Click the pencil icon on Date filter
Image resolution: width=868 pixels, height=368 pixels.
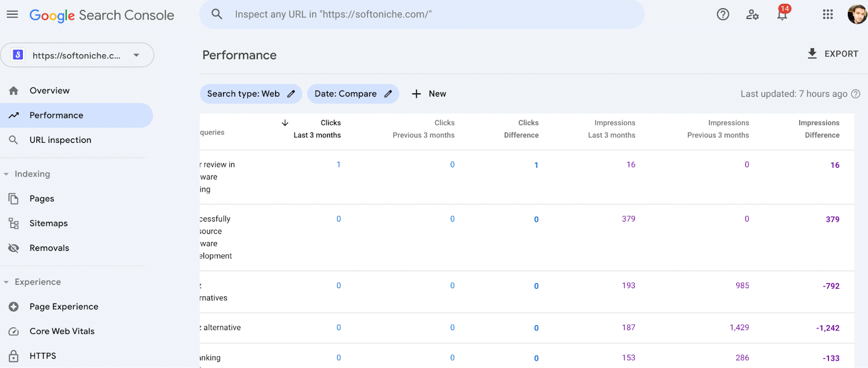click(388, 94)
